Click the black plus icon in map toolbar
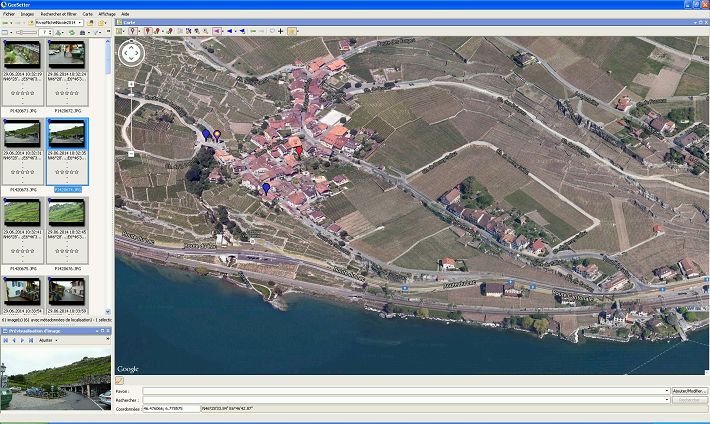 tap(281, 31)
